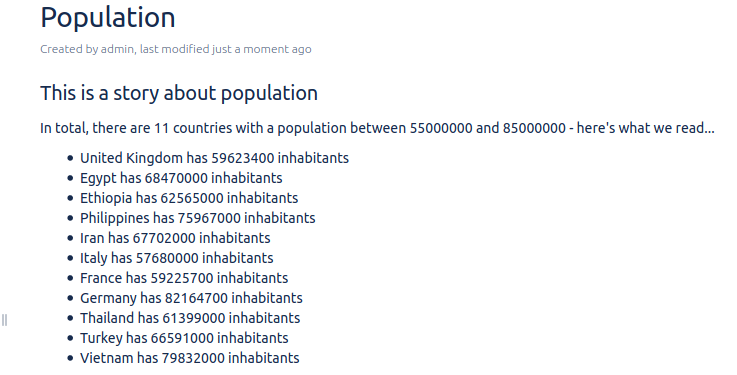Click the 11 countries summary sentence
The width and height of the screenshot is (737, 375).
click(377, 128)
